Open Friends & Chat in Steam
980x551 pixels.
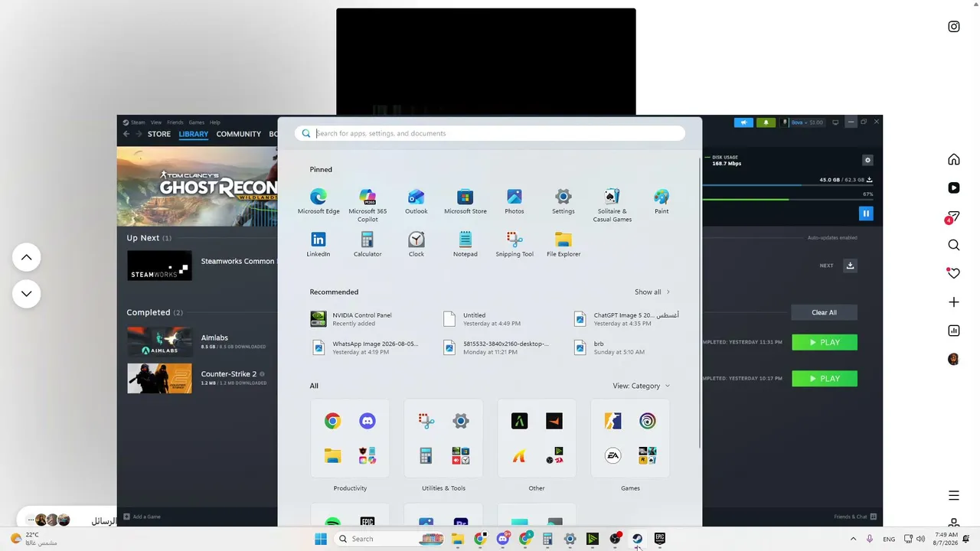click(x=855, y=517)
